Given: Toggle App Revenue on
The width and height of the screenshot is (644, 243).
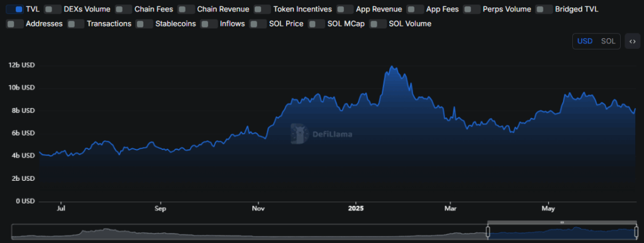Looking at the screenshot, I should [x=345, y=9].
